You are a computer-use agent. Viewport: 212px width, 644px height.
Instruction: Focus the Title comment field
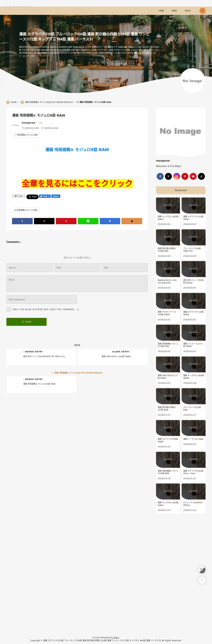coord(77,268)
